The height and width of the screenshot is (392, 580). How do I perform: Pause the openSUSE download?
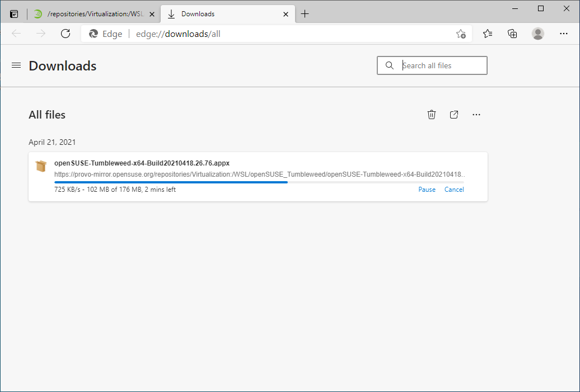tap(427, 190)
